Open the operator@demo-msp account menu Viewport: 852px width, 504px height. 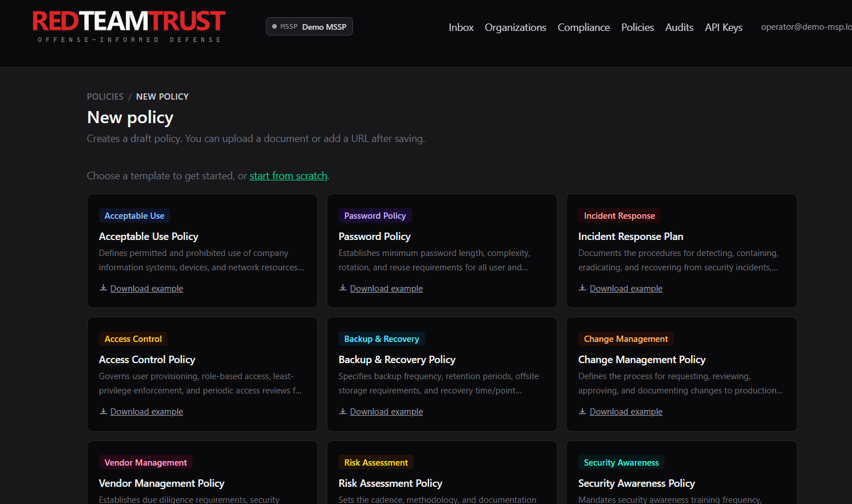(x=806, y=27)
